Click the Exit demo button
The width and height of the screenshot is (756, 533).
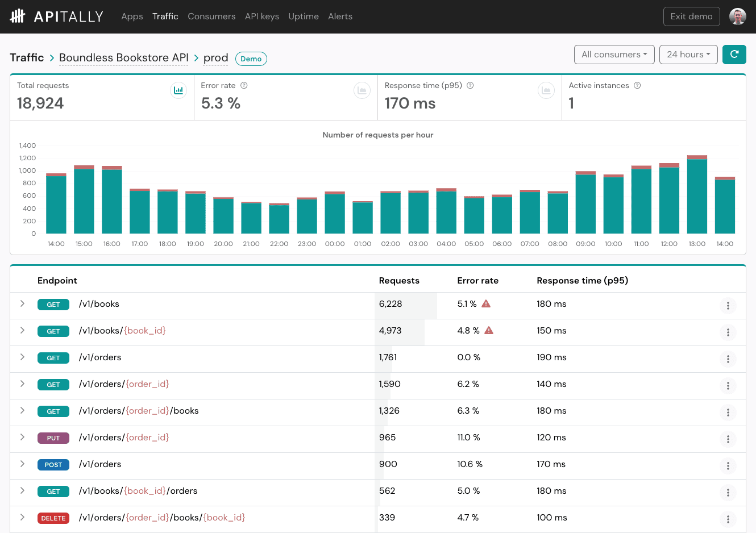click(x=691, y=16)
